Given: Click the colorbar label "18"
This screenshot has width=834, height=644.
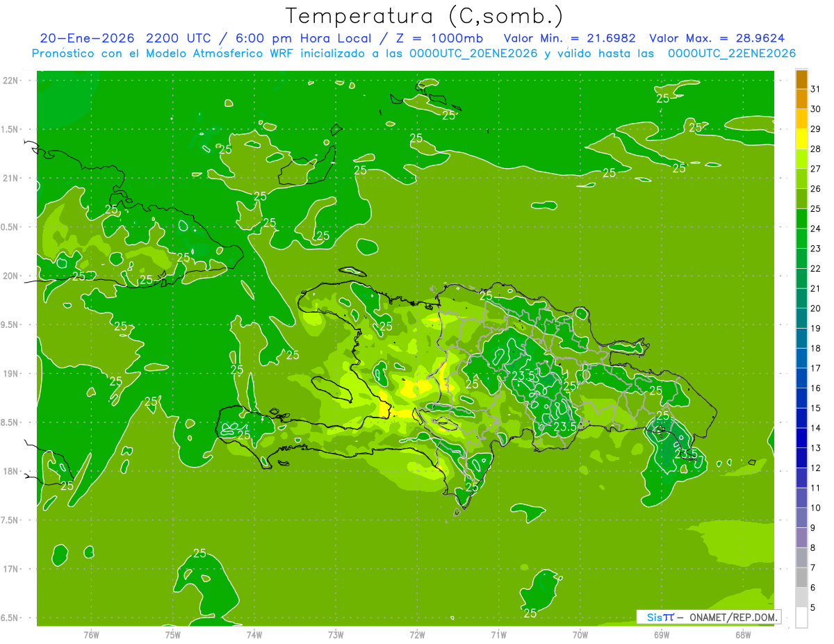Looking at the screenshot, I should pos(816,348).
